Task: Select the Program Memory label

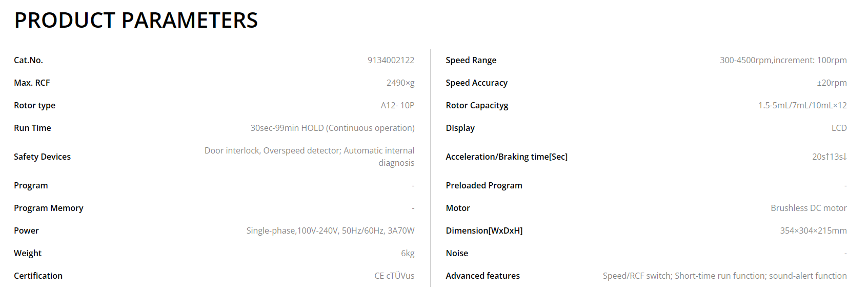Action: (48, 208)
